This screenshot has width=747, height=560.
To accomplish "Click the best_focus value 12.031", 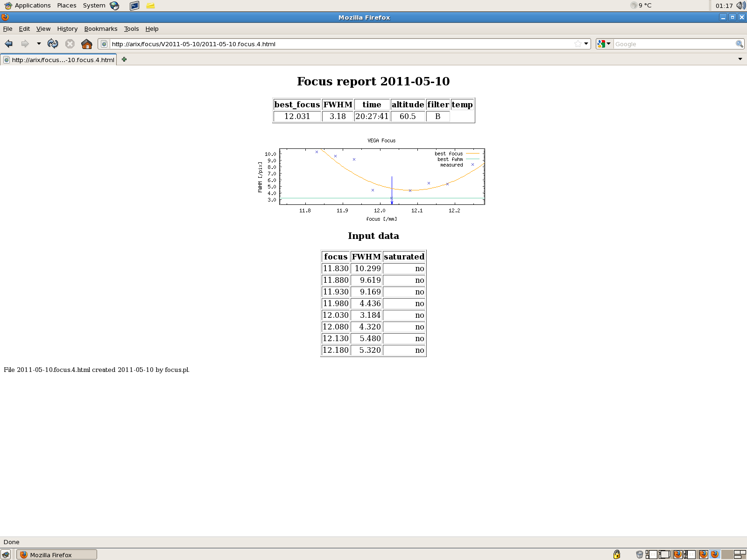I will [x=297, y=116].
